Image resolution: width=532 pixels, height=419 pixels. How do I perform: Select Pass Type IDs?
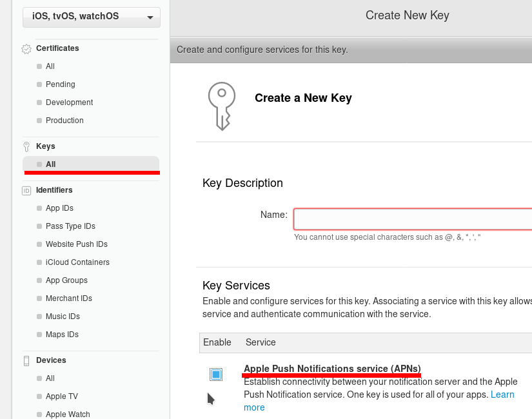point(70,226)
